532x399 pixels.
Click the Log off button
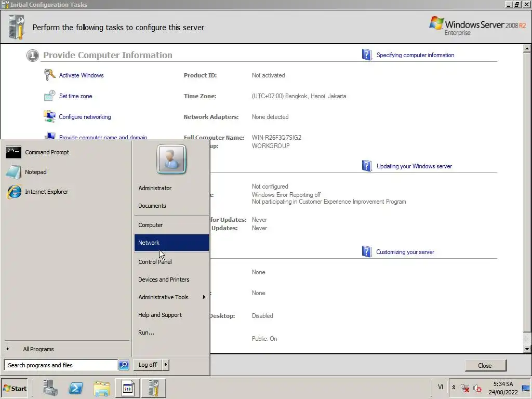tap(148, 365)
